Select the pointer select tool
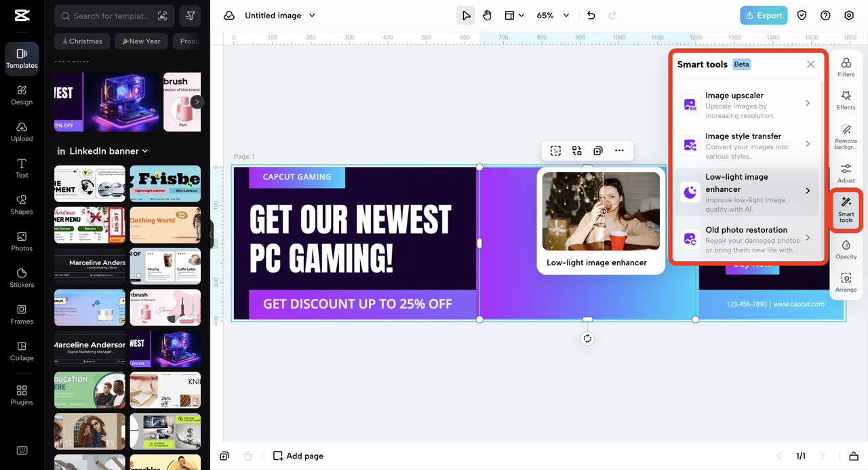Viewport: 868px width, 470px height. tap(466, 16)
